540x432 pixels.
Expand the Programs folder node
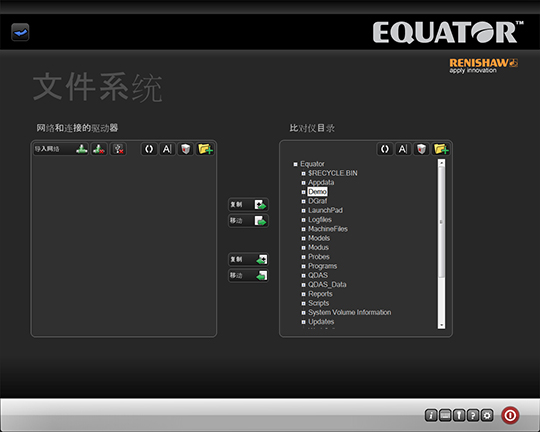coord(303,266)
